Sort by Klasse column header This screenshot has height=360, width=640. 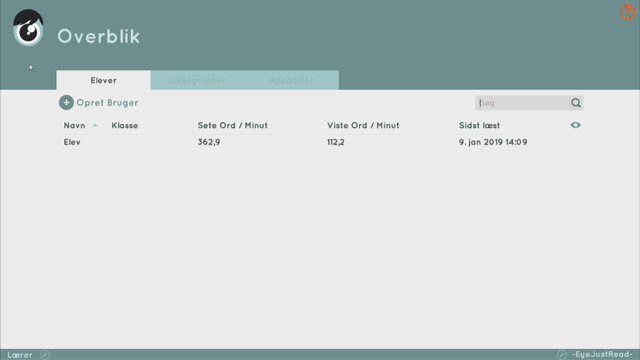coord(124,125)
